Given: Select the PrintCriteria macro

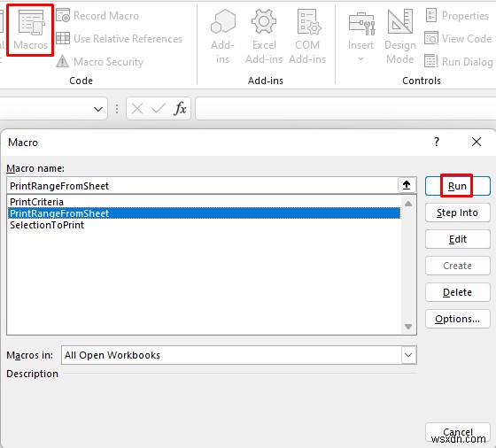Looking at the screenshot, I should click(x=204, y=202).
